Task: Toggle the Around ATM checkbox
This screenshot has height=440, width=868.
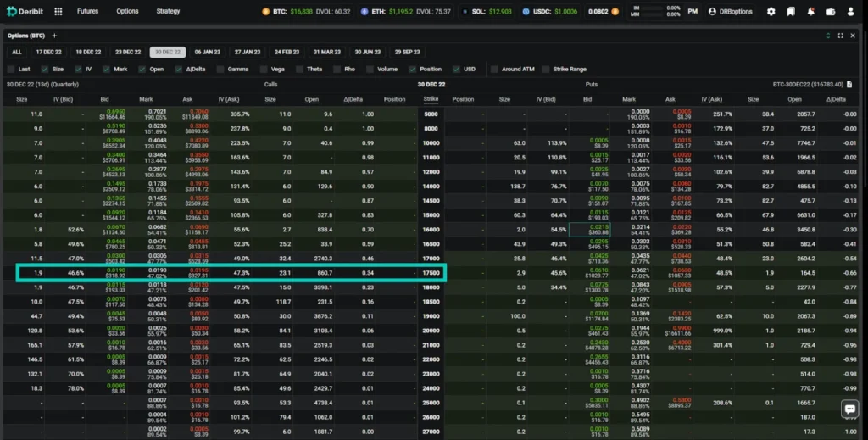Action: click(x=497, y=69)
